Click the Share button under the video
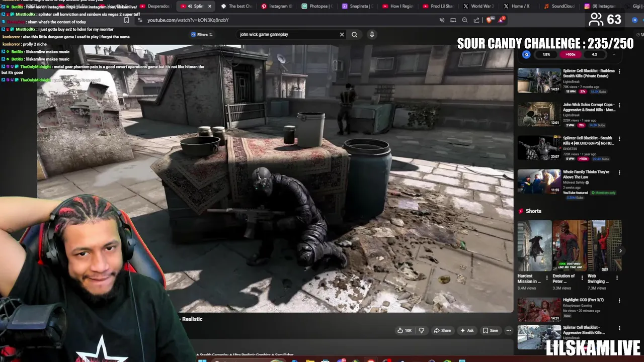644x362 pixels. pyautogui.click(x=442, y=330)
